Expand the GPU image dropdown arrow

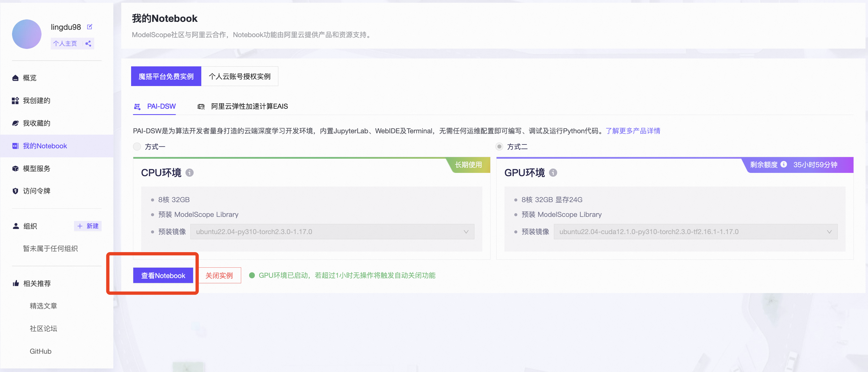[x=829, y=232]
